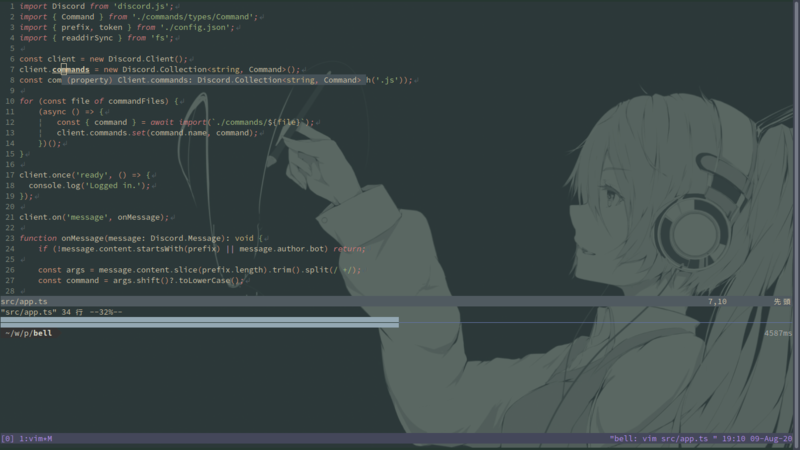Viewport: 800px width, 450px height.
Task: Click line number 9 in the gutter
Action: point(12,91)
